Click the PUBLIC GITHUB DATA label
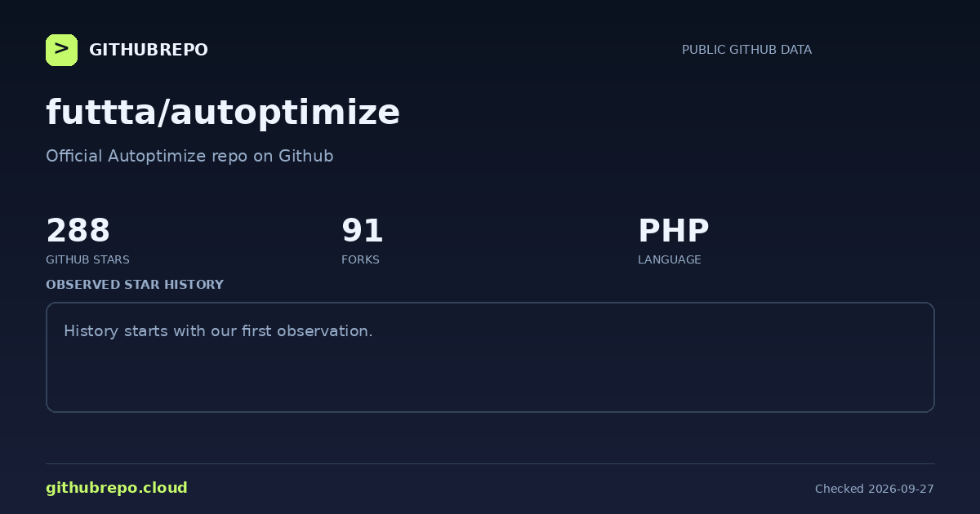 [746, 50]
